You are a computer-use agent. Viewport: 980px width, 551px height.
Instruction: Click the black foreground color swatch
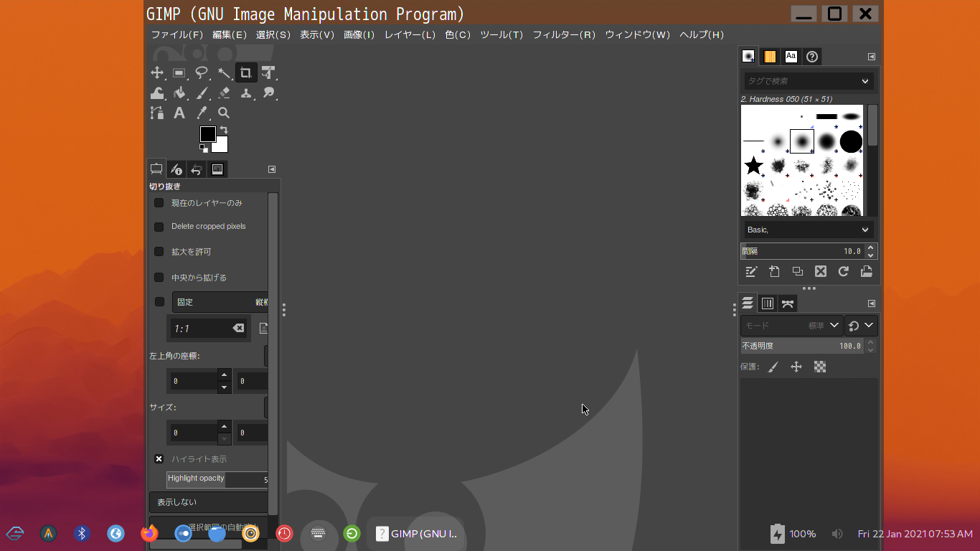coord(207,134)
